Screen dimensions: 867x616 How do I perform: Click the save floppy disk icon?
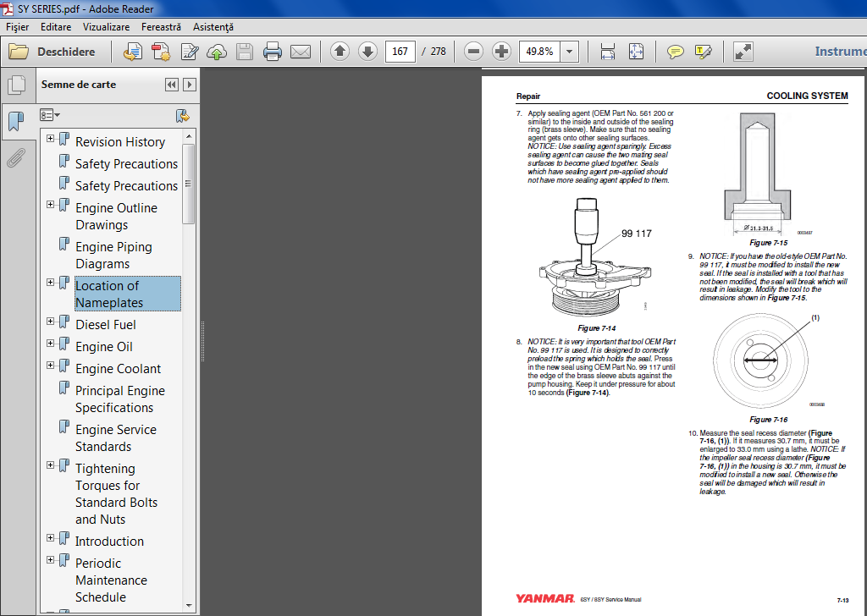click(245, 52)
